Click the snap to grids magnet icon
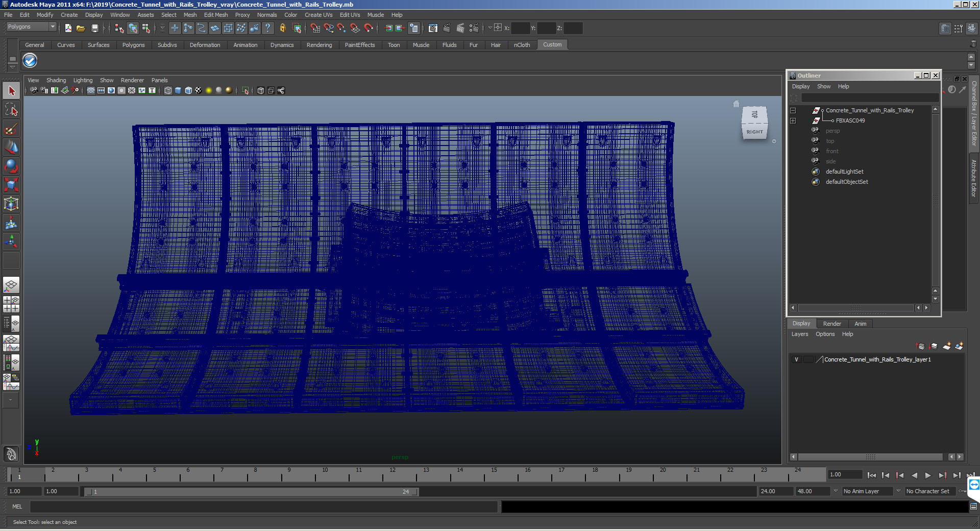This screenshot has height=531, width=980. 315,28
